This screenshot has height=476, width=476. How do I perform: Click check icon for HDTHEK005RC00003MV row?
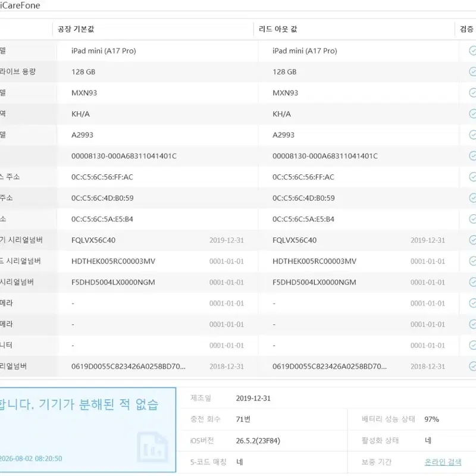(x=472, y=261)
